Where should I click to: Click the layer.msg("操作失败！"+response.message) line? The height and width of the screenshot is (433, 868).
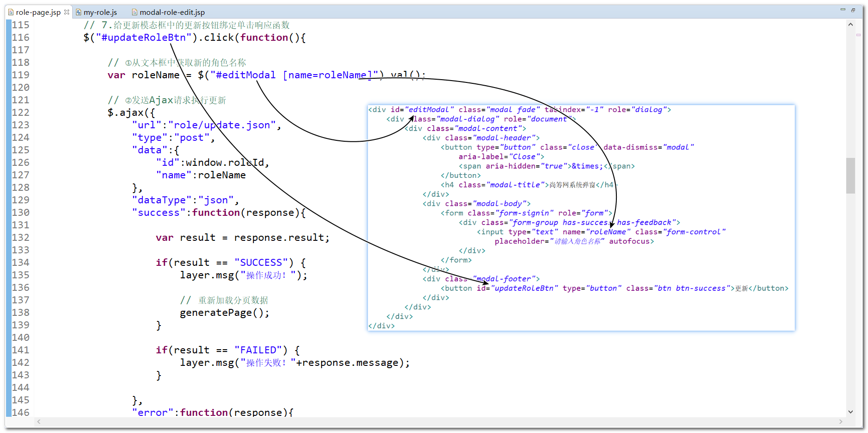tap(295, 363)
